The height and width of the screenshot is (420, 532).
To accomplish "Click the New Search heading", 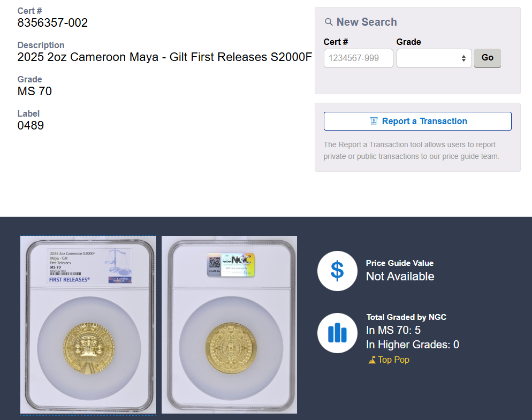I will [x=367, y=22].
